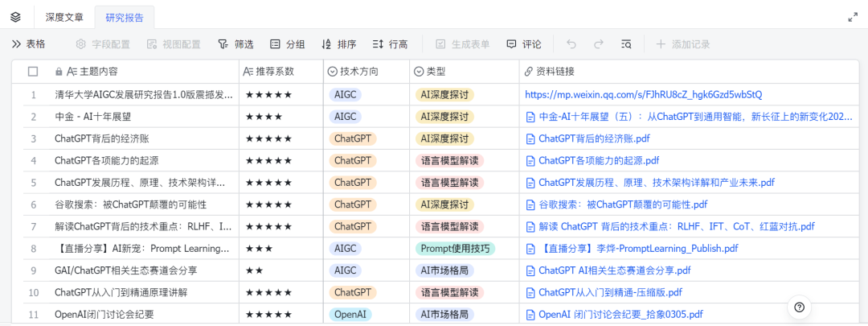Open the comments panel
Image resolution: width=868 pixels, height=326 pixels.
point(523,44)
